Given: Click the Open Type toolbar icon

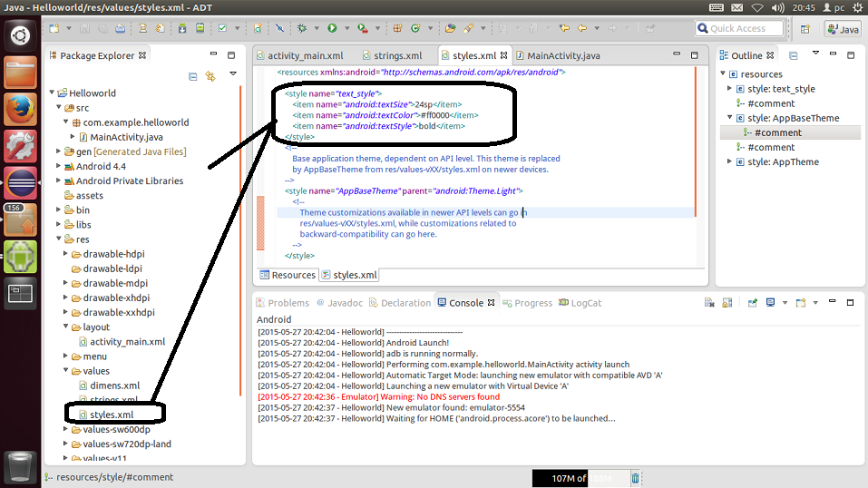Looking at the screenshot, I should (451, 28).
